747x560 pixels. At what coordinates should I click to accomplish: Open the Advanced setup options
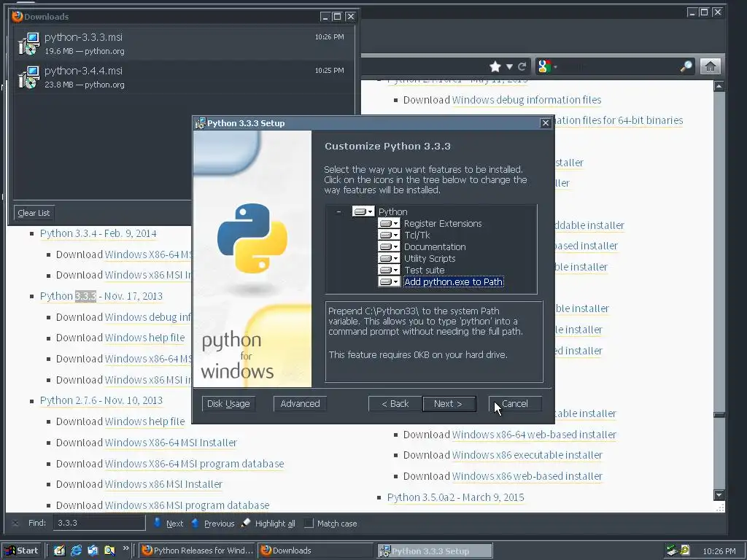(x=300, y=403)
